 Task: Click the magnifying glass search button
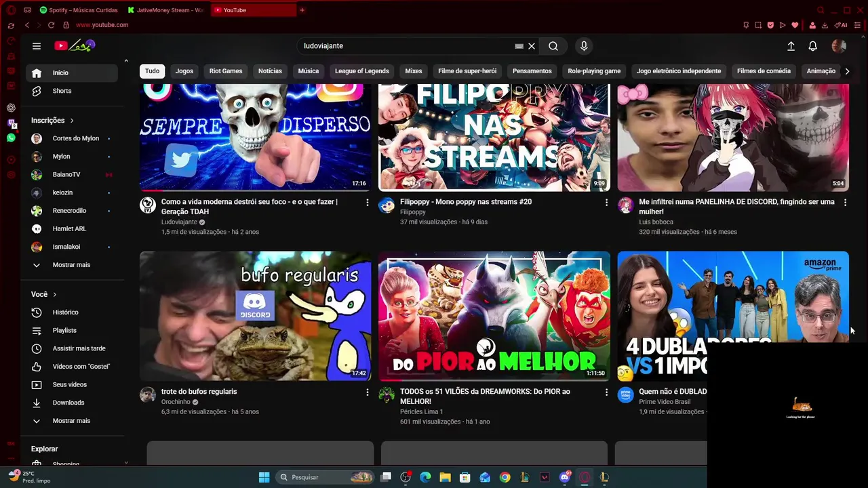point(553,46)
